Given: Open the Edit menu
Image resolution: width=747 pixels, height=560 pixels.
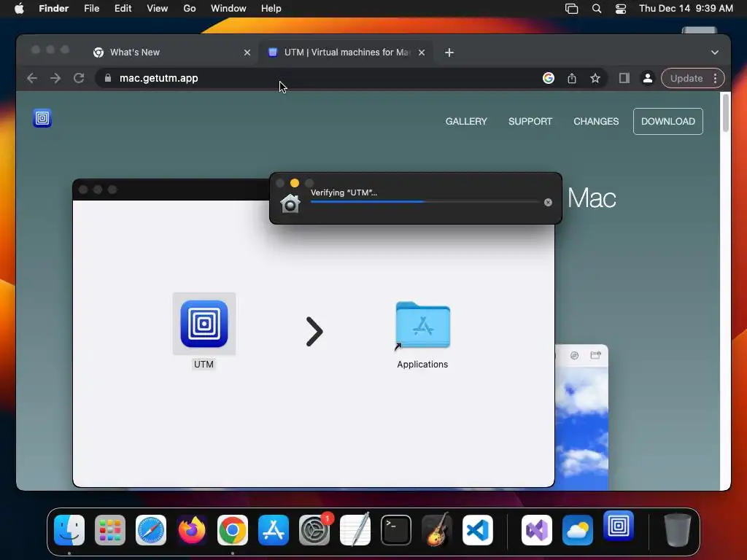Looking at the screenshot, I should coord(123,9).
